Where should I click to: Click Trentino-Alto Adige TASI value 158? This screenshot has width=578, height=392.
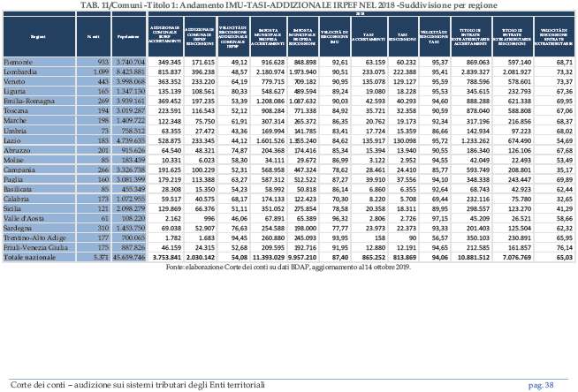(x=380, y=237)
